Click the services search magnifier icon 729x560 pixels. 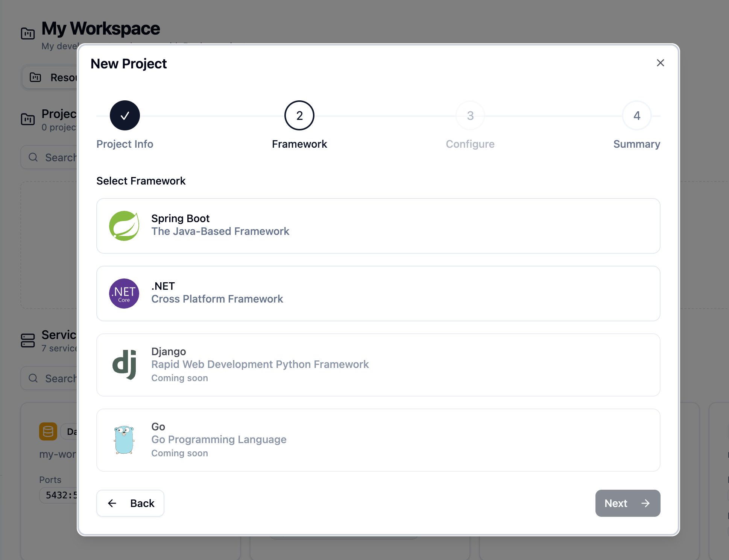[33, 378]
